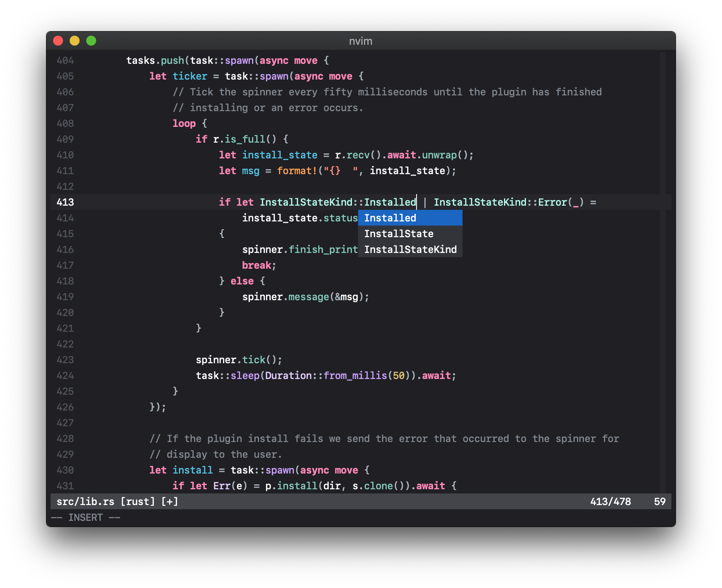Image resolution: width=722 pixels, height=588 pixels.
Task: Pick 'InstallStateKind' completion suggestion
Action: tap(410, 250)
